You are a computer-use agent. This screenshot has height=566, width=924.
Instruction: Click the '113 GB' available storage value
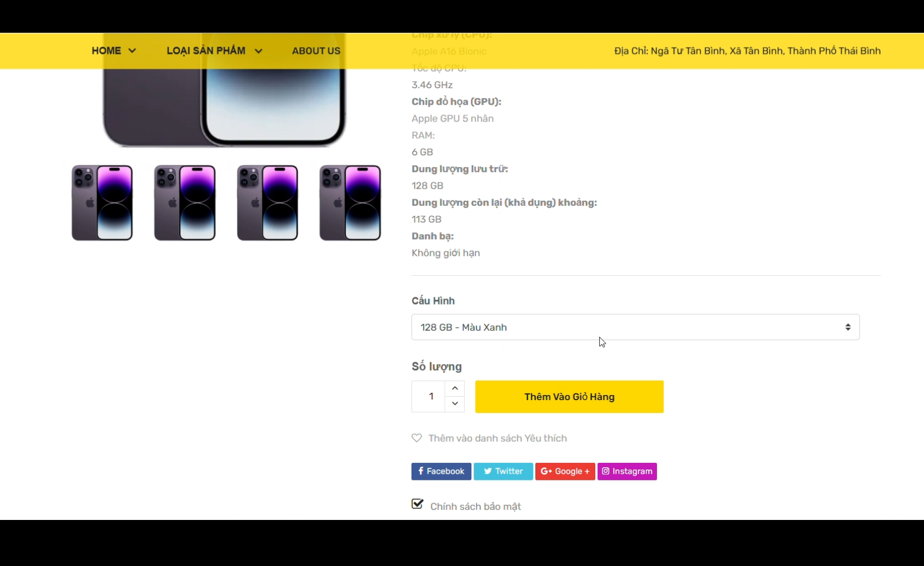(426, 219)
